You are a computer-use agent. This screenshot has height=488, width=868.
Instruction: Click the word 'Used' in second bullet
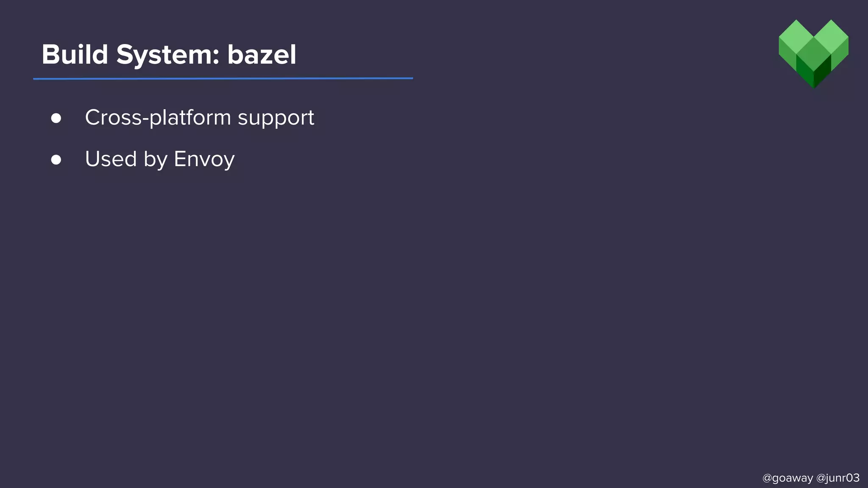111,159
